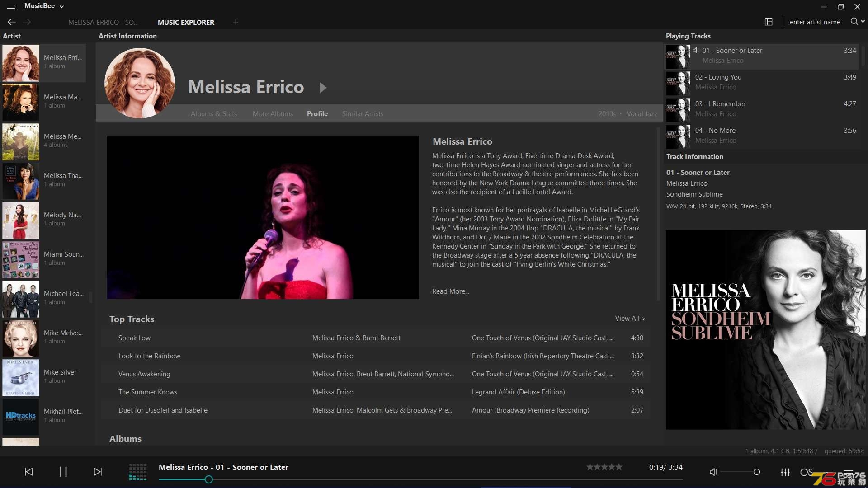Select the Speak Low top track

(376, 338)
